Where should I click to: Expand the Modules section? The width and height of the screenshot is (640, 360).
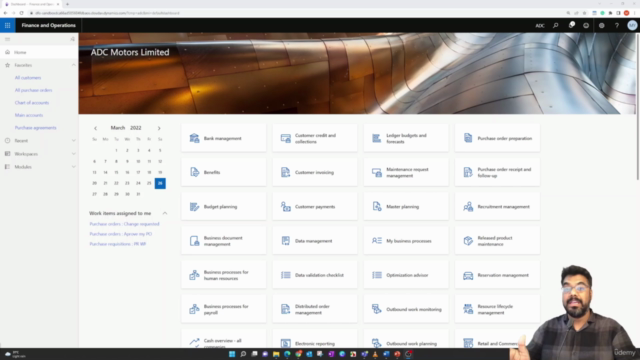tap(73, 167)
